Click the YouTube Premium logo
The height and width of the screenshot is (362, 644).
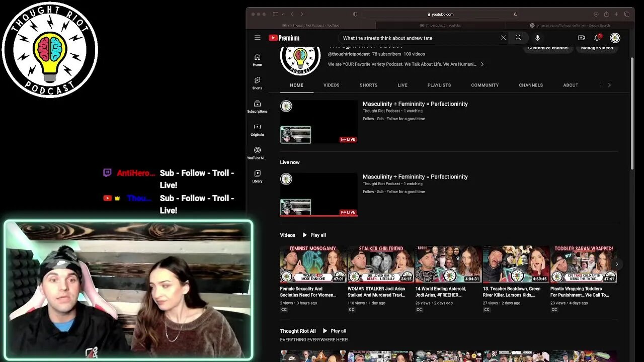click(284, 38)
